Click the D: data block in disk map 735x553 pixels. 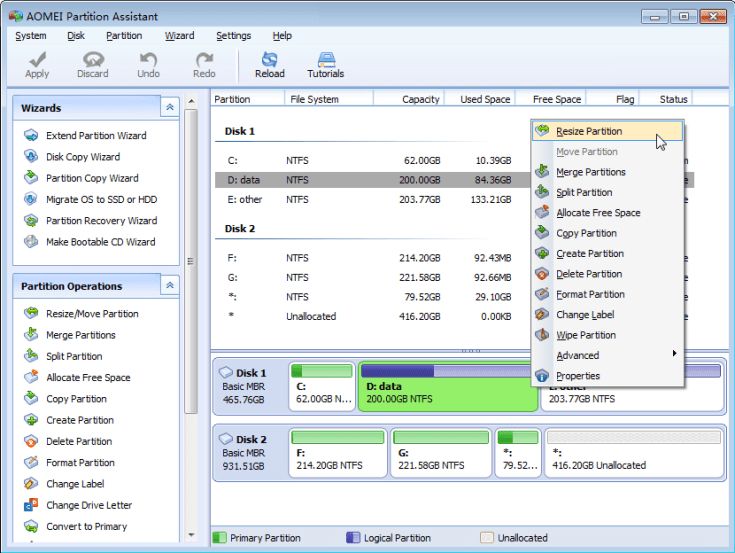(448, 386)
